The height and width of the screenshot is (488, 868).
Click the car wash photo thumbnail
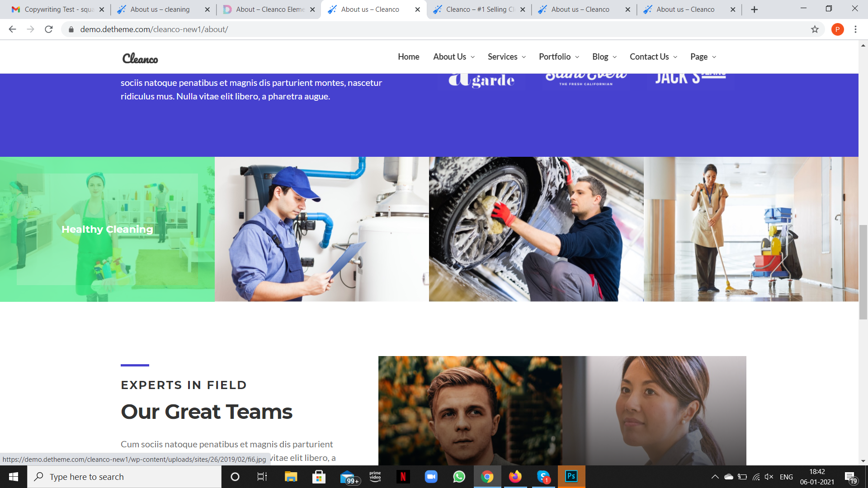536,229
